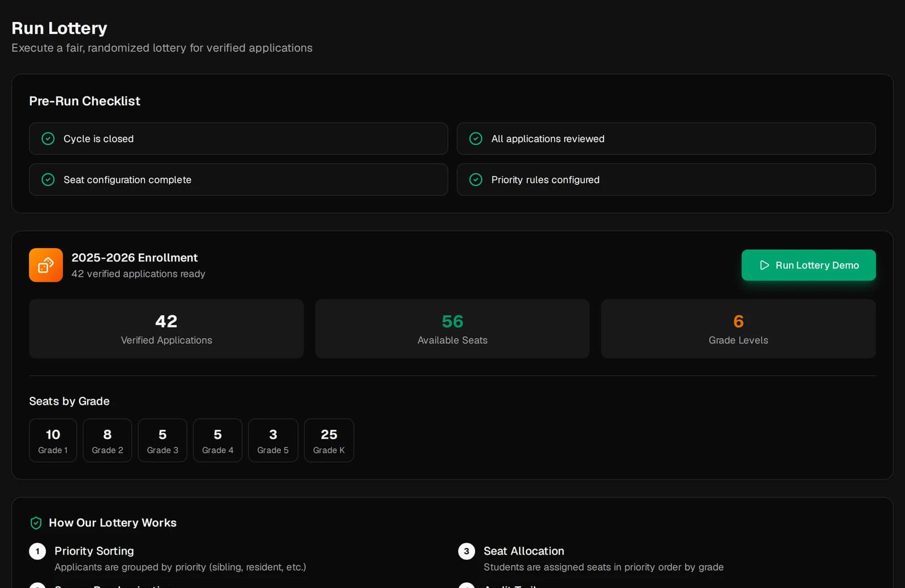Image resolution: width=905 pixels, height=588 pixels.
Task: Click the Run Lottery Demo button
Action: 808,265
